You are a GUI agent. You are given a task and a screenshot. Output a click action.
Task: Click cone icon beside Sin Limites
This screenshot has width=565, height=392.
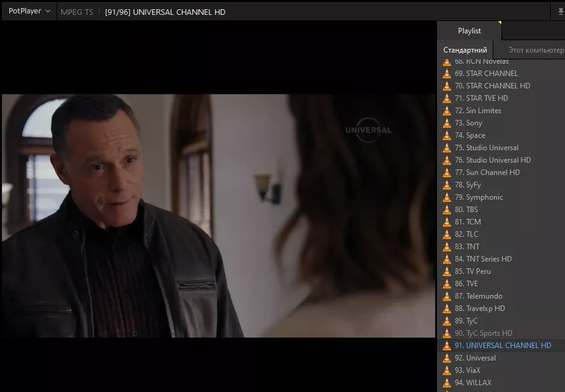(447, 111)
